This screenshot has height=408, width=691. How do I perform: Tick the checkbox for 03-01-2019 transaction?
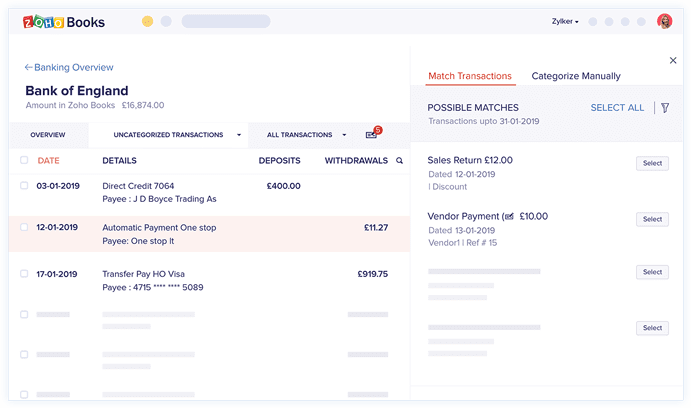[24, 185]
